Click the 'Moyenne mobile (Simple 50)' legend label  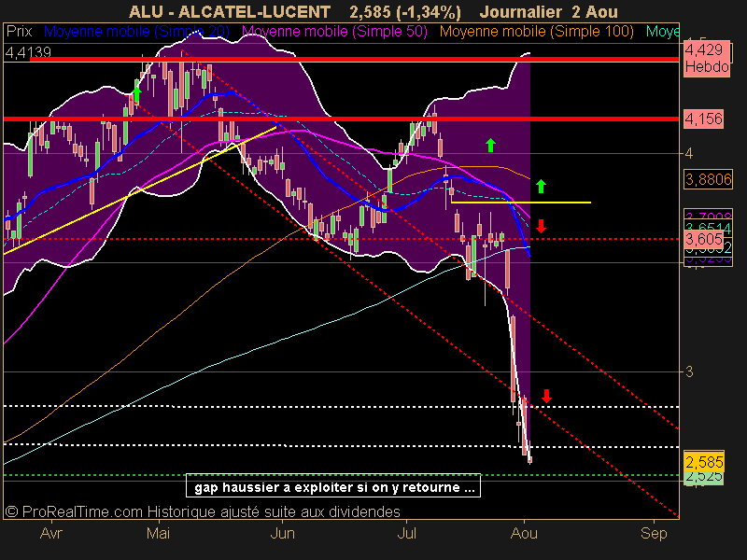point(334,32)
